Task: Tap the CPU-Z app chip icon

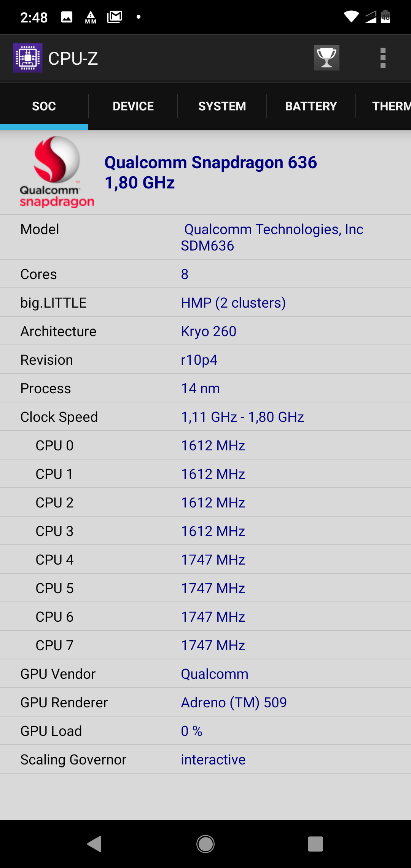Action: click(28, 58)
